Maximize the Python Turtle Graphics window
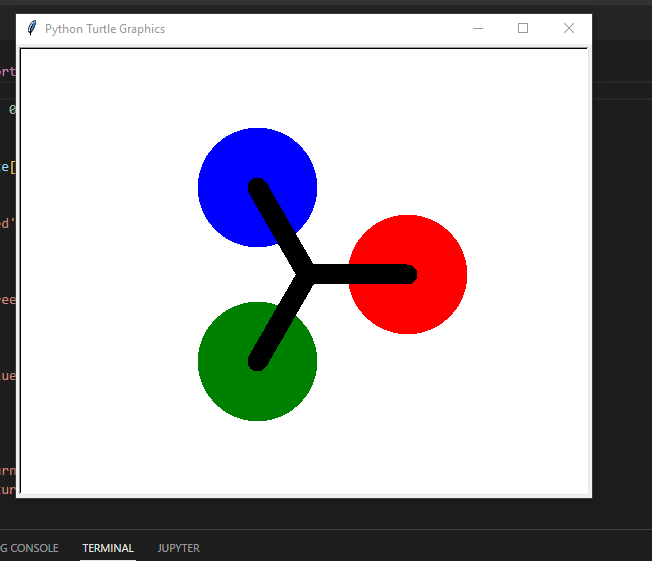This screenshot has width=652, height=561. [x=523, y=28]
